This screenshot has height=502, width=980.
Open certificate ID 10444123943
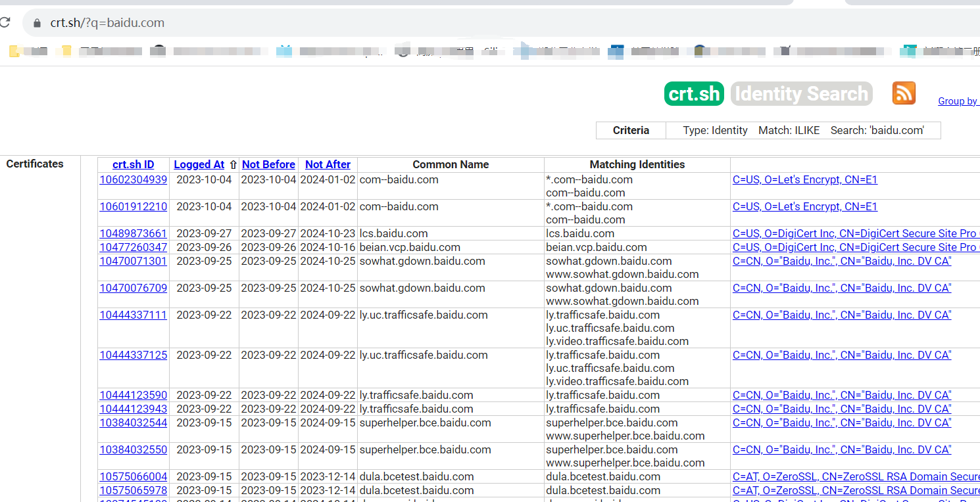coord(134,409)
